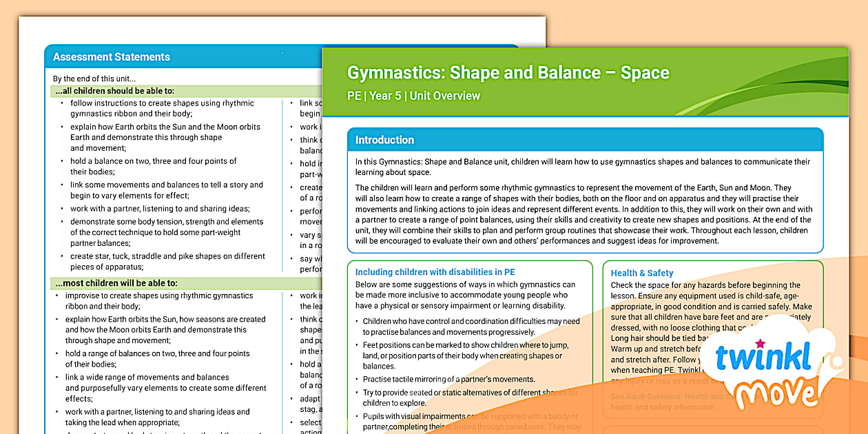Click the Assessment Statements header bar
This screenshot has height=434, width=868.
[x=111, y=56]
